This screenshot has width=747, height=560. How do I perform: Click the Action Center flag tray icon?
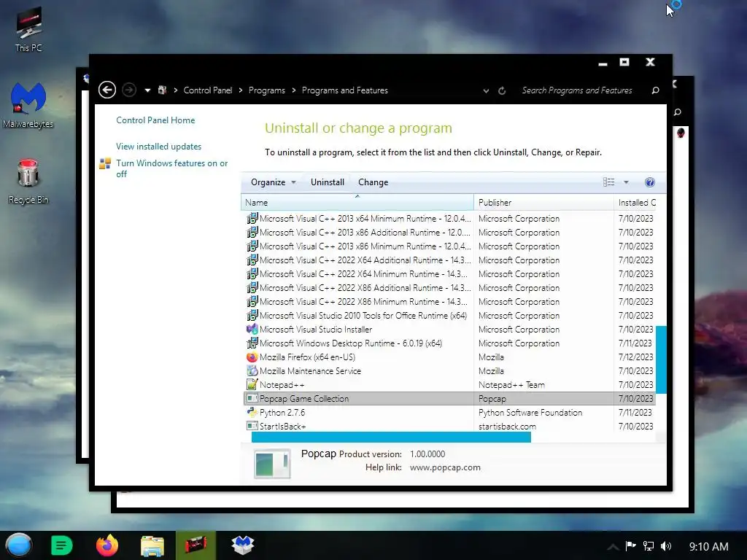pos(631,545)
